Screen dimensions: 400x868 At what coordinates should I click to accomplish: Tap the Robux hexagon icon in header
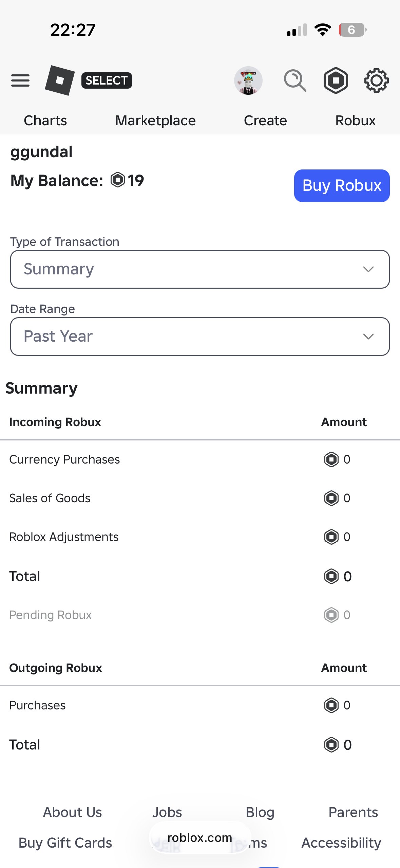tap(336, 80)
